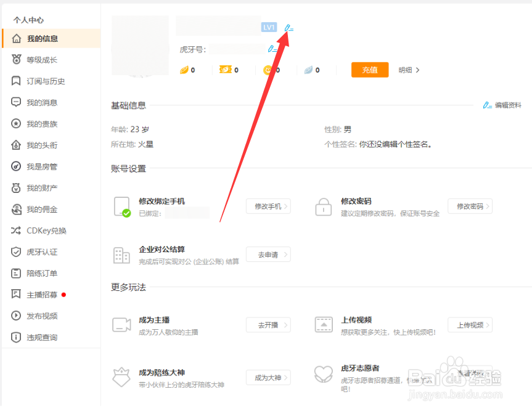Viewport: 532px width, 413px height.
Task: Click the profile avatar image
Action: click(140, 46)
